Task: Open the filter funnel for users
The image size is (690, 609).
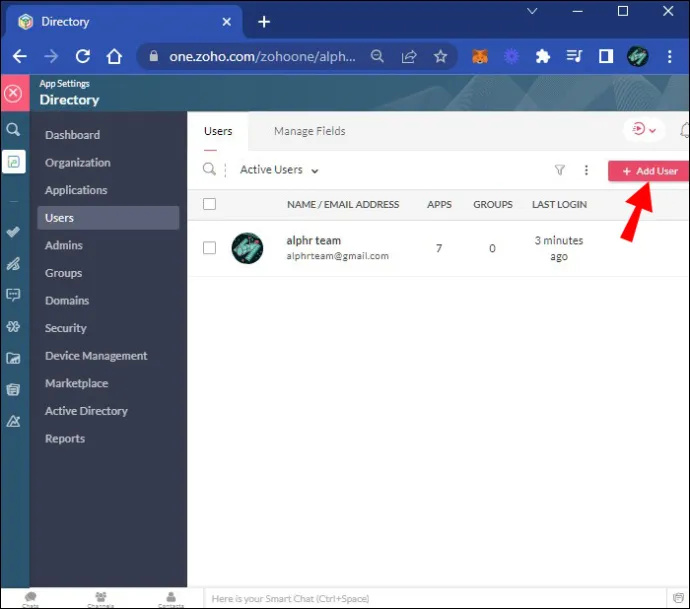Action: click(x=559, y=170)
